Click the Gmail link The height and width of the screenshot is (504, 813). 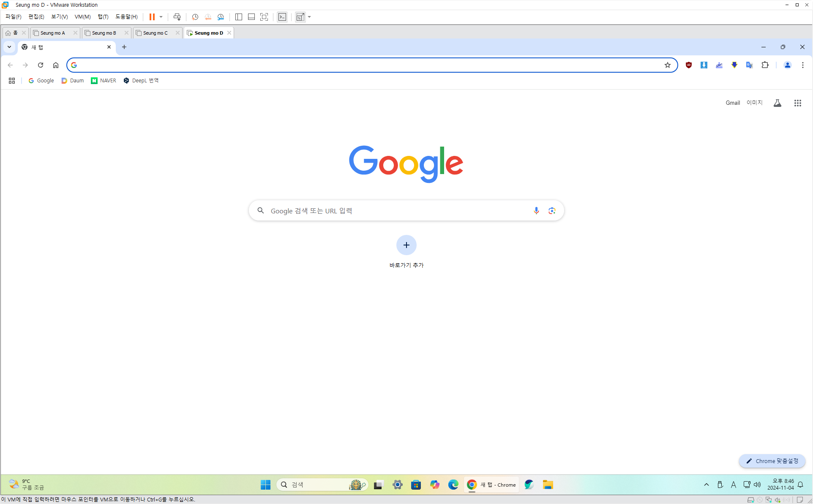732,103
